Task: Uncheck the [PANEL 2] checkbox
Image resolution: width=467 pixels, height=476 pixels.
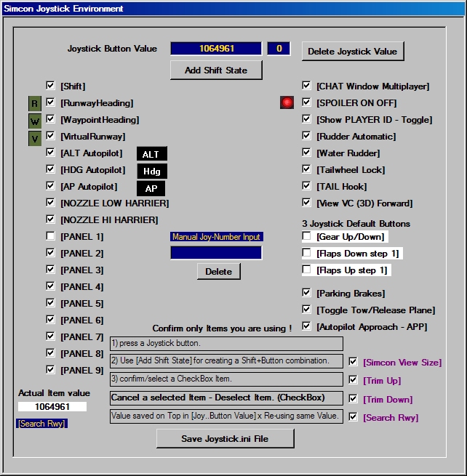Action: click(50, 253)
